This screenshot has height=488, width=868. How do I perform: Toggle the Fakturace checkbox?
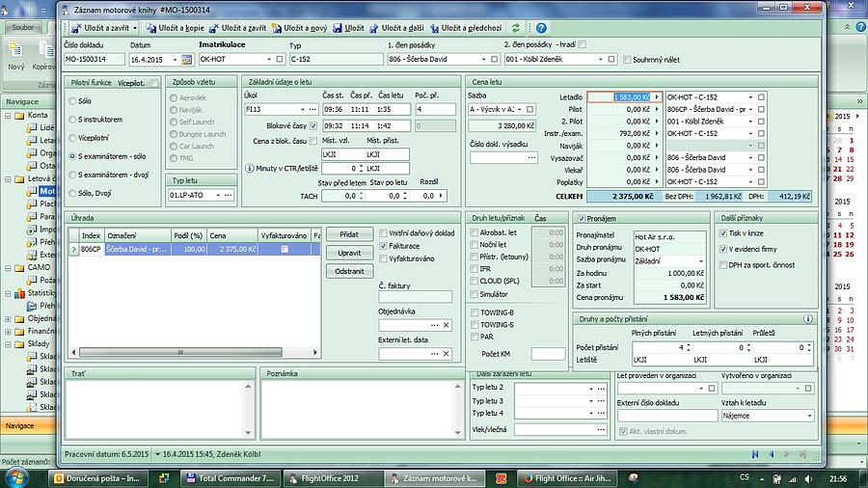coord(383,246)
